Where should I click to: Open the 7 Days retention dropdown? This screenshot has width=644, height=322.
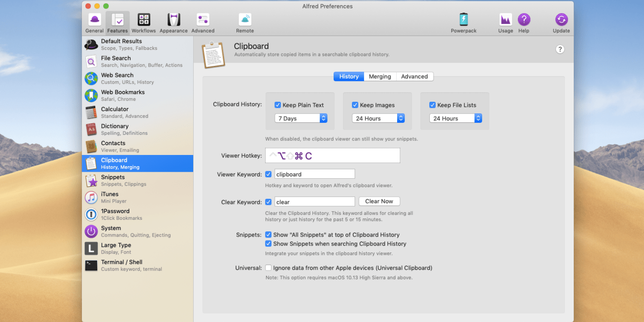click(x=301, y=118)
